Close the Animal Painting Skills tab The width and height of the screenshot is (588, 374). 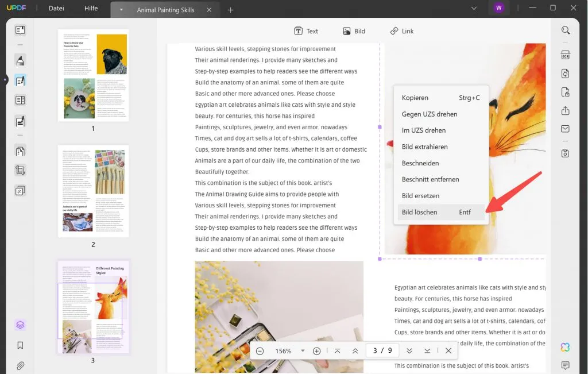209,10
